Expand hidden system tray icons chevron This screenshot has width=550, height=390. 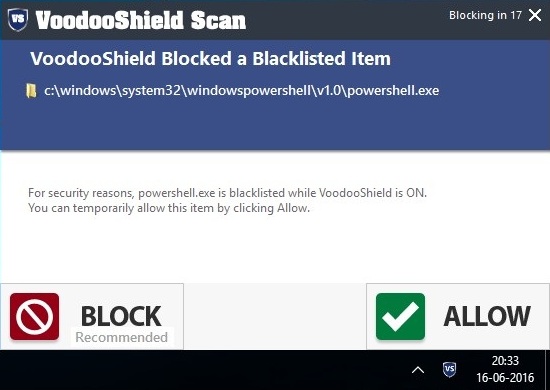pyautogui.click(x=418, y=370)
